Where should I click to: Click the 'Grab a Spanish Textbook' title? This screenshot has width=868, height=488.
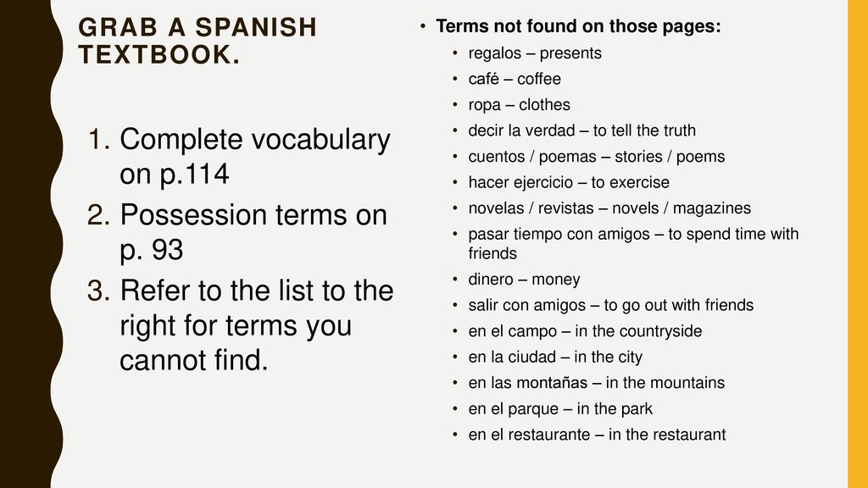[x=197, y=41]
